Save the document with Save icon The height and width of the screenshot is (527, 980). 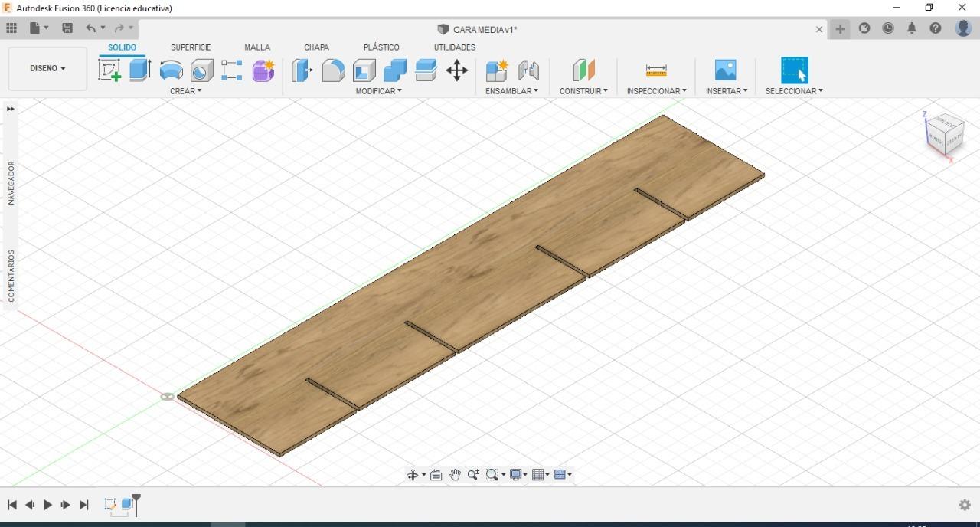pos(67,28)
